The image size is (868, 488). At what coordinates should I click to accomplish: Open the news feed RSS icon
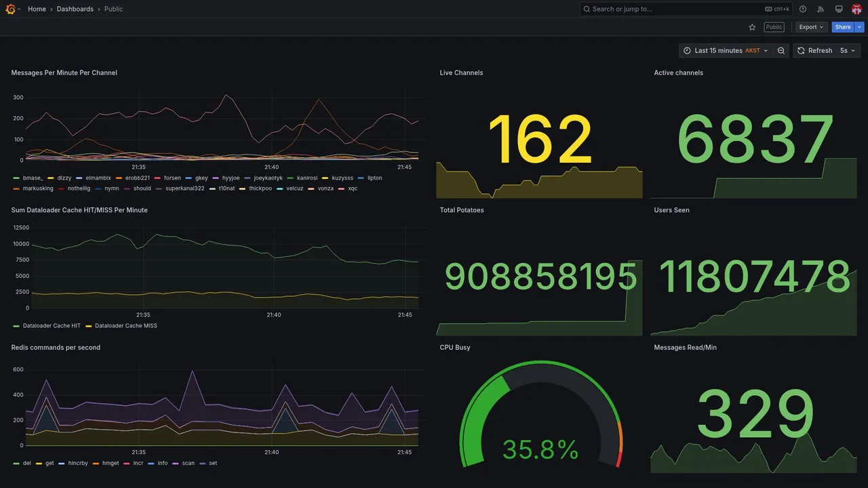click(821, 9)
